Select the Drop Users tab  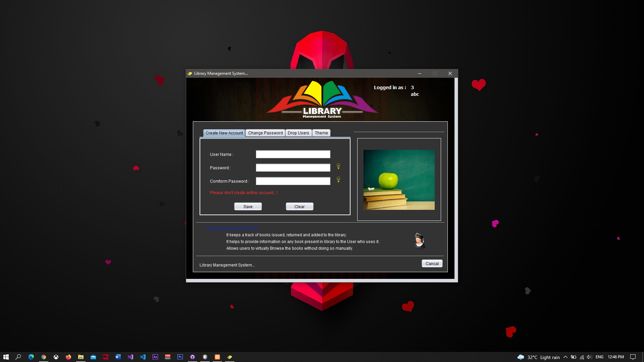coord(298,133)
